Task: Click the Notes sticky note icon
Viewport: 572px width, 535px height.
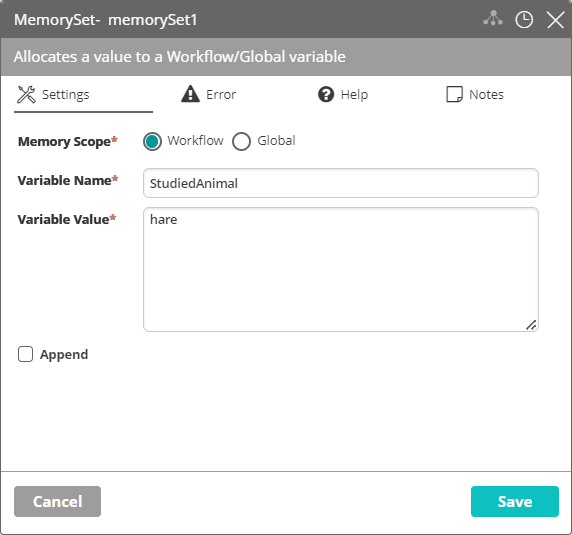Action: pyautogui.click(x=455, y=94)
